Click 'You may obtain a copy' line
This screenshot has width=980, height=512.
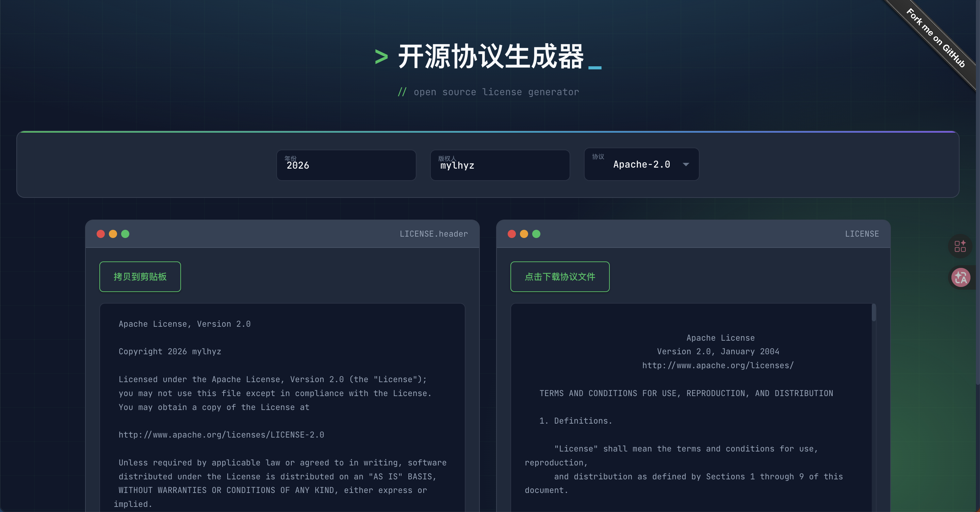coord(214,407)
